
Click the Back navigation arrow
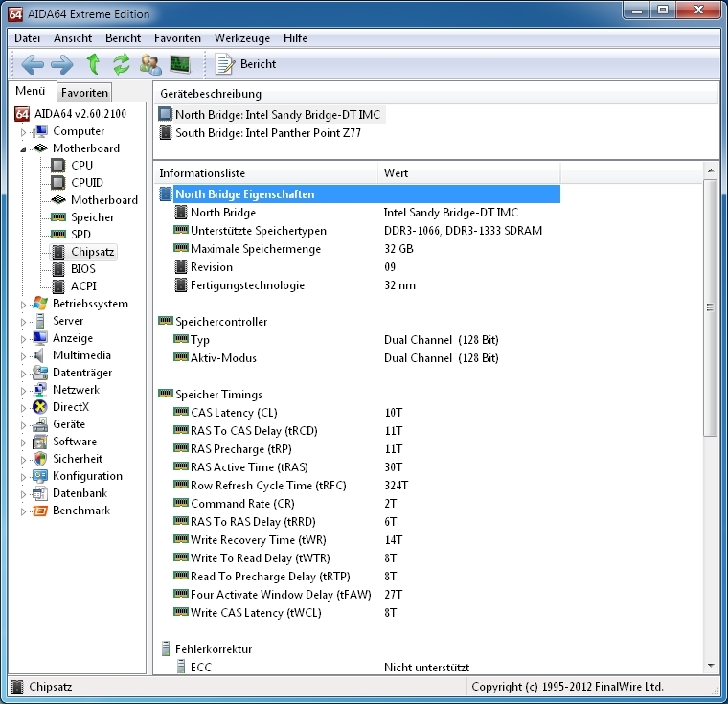33,64
